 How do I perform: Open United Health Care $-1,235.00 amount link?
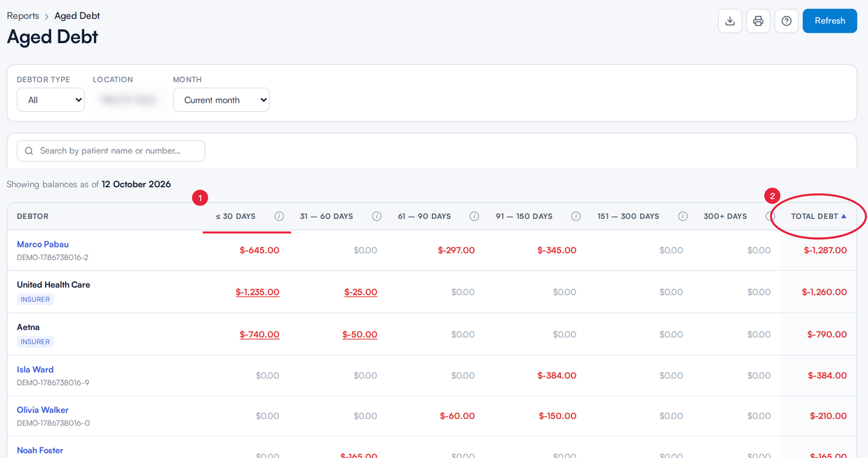(258, 292)
